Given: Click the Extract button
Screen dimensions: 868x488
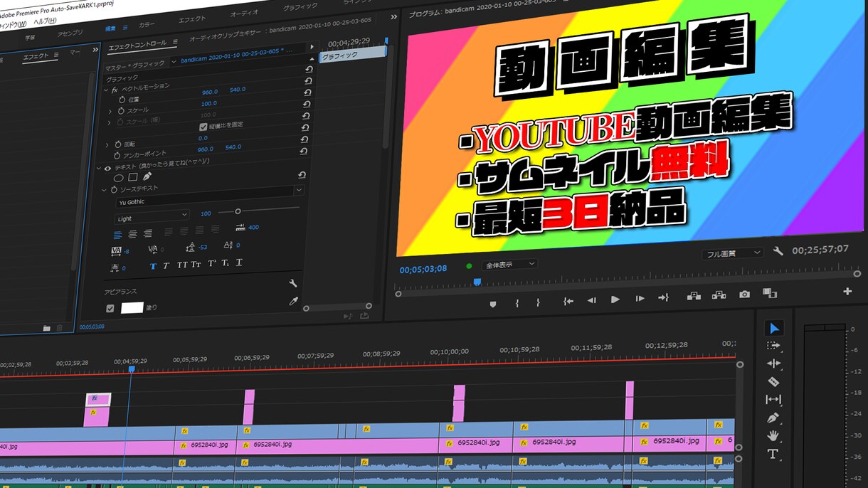Looking at the screenshot, I should (719, 295).
